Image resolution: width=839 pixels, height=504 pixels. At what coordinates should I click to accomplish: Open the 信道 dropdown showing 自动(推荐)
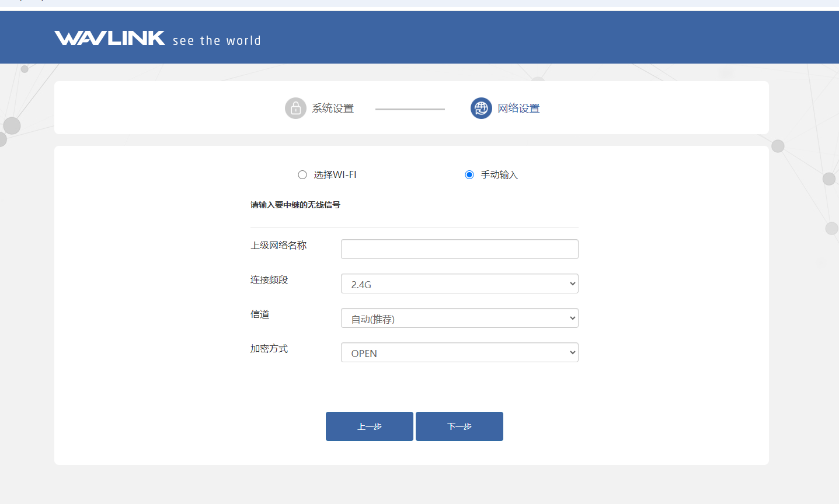(459, 318)
